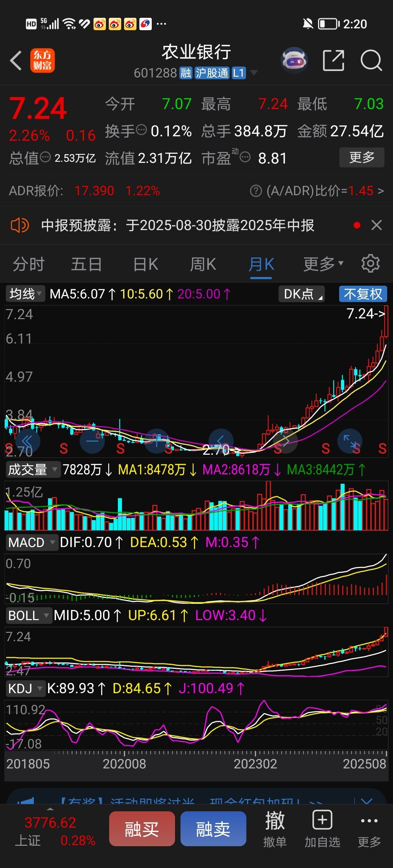
Task: Switch to the 五日 tab
Action: 86,264
